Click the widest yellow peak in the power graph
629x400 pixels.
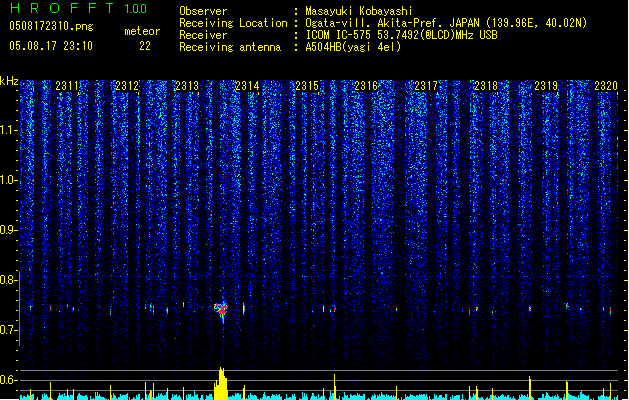point(221,384)
